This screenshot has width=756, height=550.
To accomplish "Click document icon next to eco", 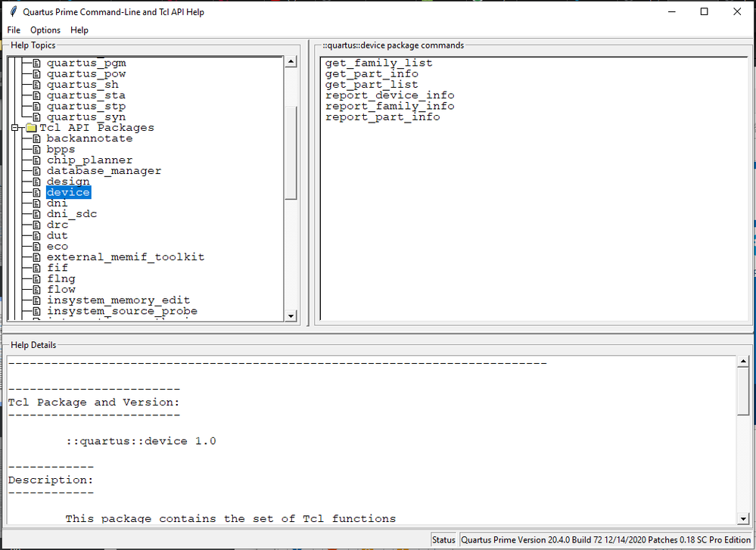I will pos(36,247).
